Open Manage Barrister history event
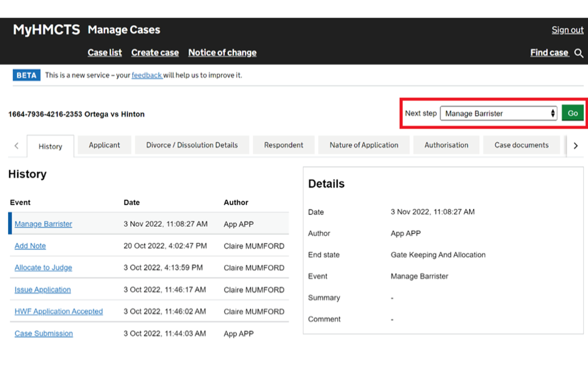The image size is (588, 392). 43,224
